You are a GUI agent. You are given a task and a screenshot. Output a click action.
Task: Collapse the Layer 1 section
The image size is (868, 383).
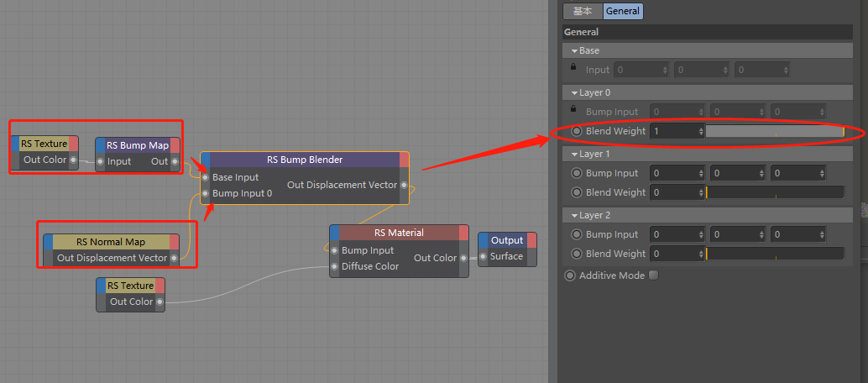click(x=574, y=154)
